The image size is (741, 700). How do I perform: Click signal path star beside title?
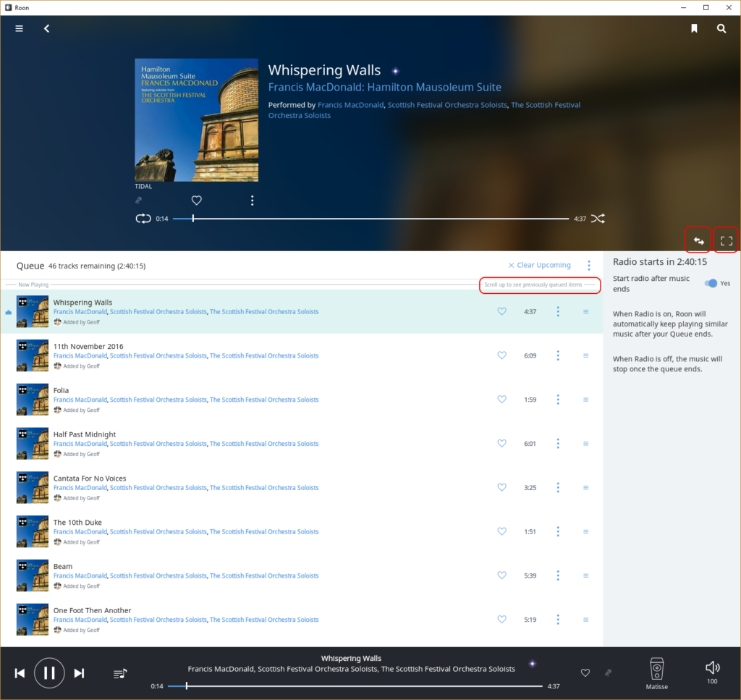pos(396,72)
